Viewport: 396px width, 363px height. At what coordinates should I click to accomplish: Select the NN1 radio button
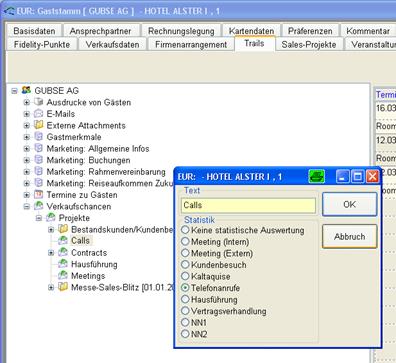pyautogui.click(x=185, y=322)
